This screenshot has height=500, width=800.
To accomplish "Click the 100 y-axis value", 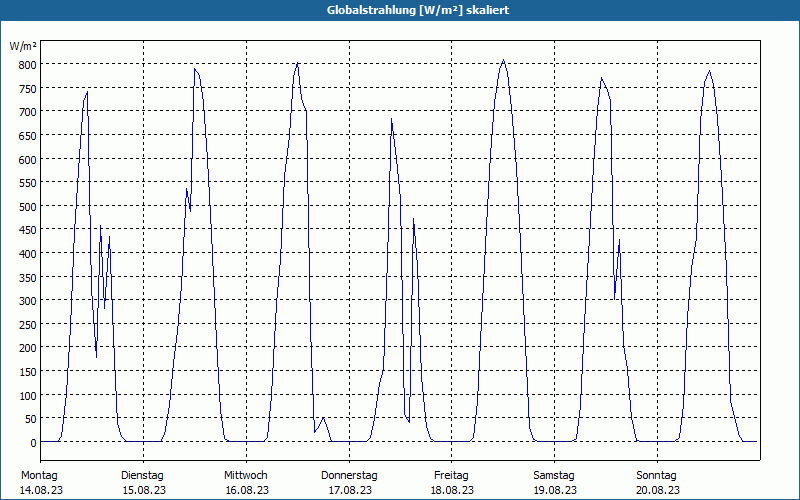I will click(28, 396).
